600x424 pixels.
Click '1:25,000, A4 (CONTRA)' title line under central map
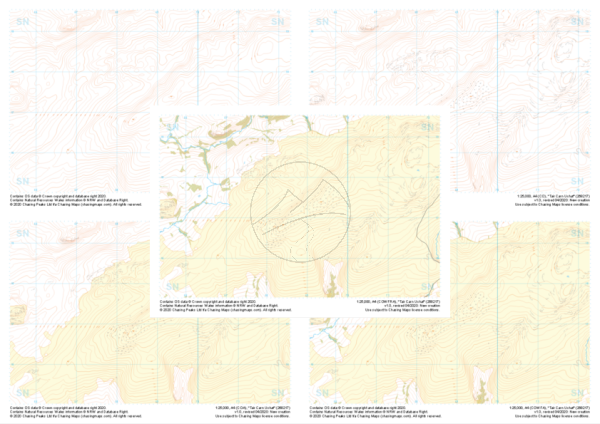398,302
